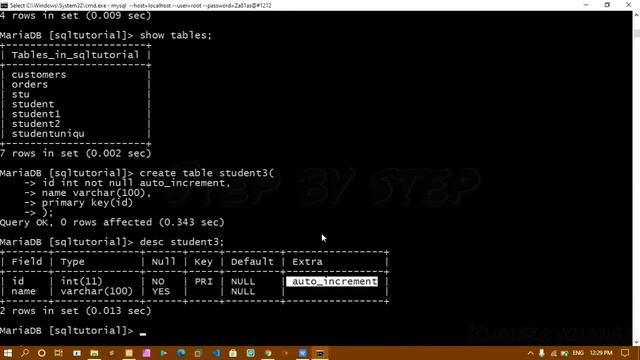Click 'student1' in the tables list
This screenshot has height=360, width=640.
tap(36, 114)
